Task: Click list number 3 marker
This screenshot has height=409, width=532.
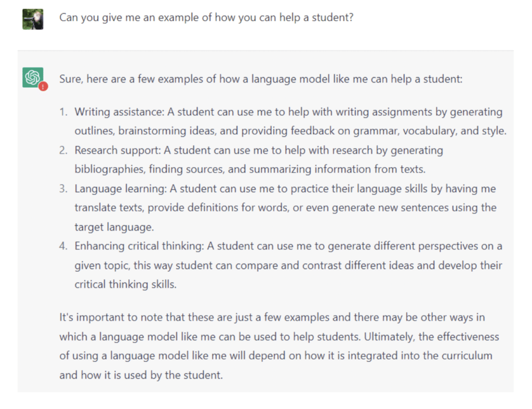Action: [63, 189]
